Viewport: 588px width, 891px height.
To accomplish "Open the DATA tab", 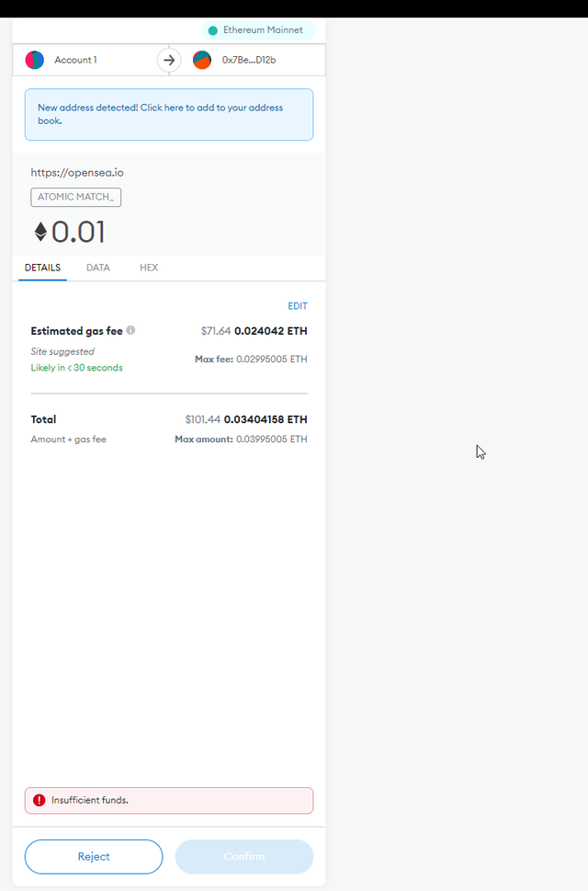I will coord(98,268).
